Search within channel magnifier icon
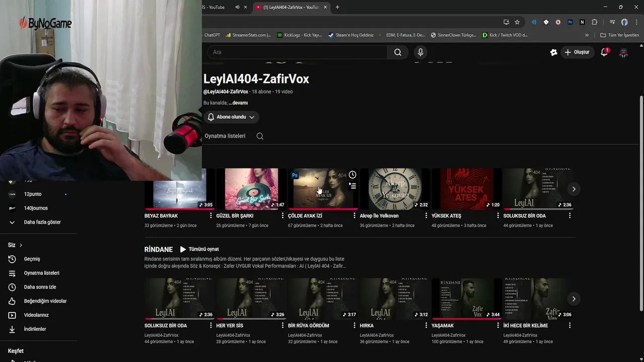644x362 pixels. coord(260,136)
